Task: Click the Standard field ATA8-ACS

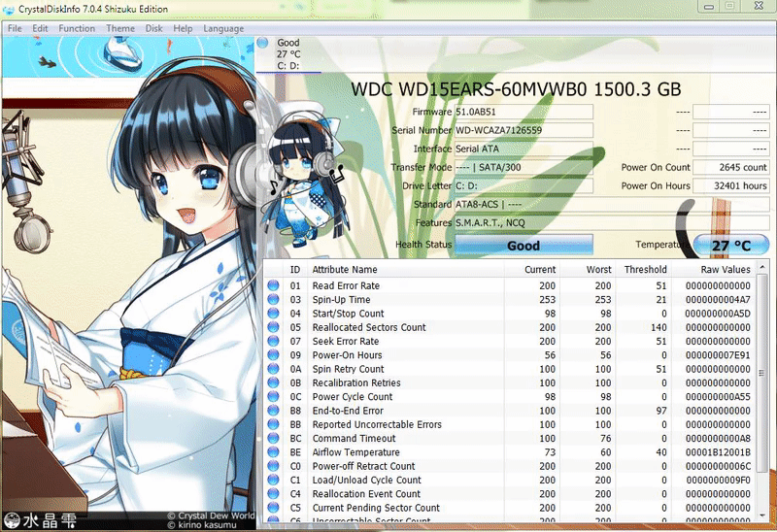Action: click(612, 204)
